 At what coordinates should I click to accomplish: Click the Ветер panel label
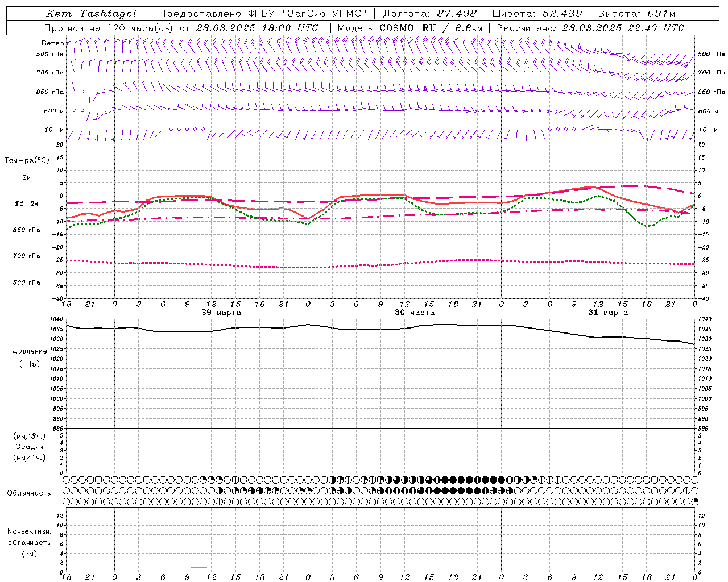coord(52,43)
